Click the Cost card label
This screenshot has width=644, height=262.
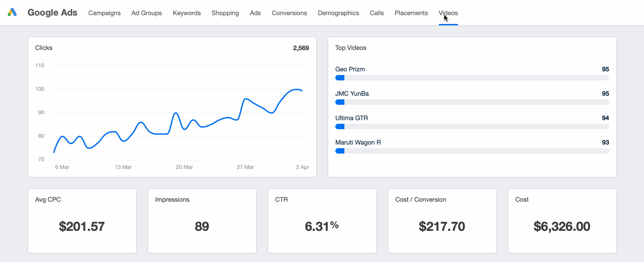pyautogui.click(x=522, y=200)
